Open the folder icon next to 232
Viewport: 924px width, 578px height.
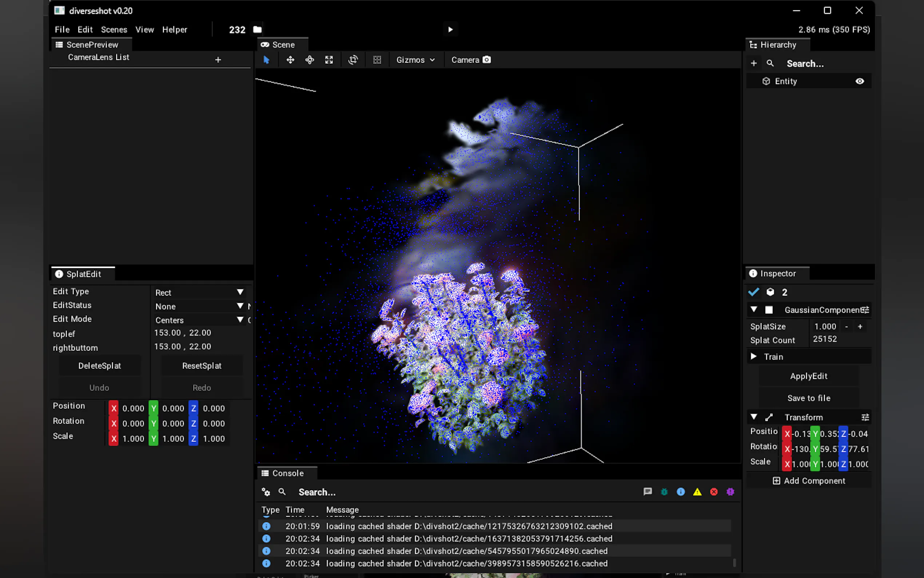[257, 29]
